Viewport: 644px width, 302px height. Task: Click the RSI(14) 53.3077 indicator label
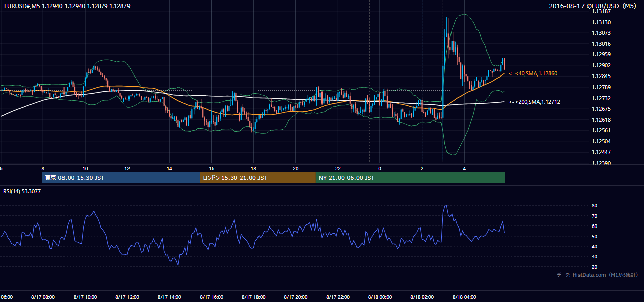click(22, 191)
